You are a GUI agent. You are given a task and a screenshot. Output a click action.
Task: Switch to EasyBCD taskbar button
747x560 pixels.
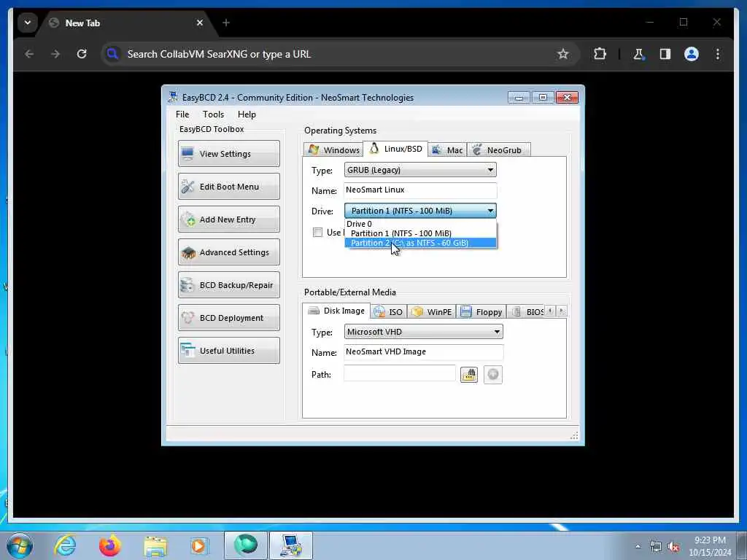coord(291,545)
